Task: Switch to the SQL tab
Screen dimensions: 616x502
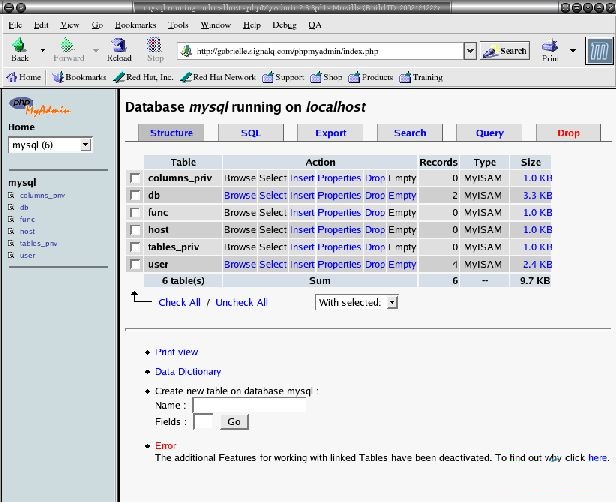Action: point(251,133)
